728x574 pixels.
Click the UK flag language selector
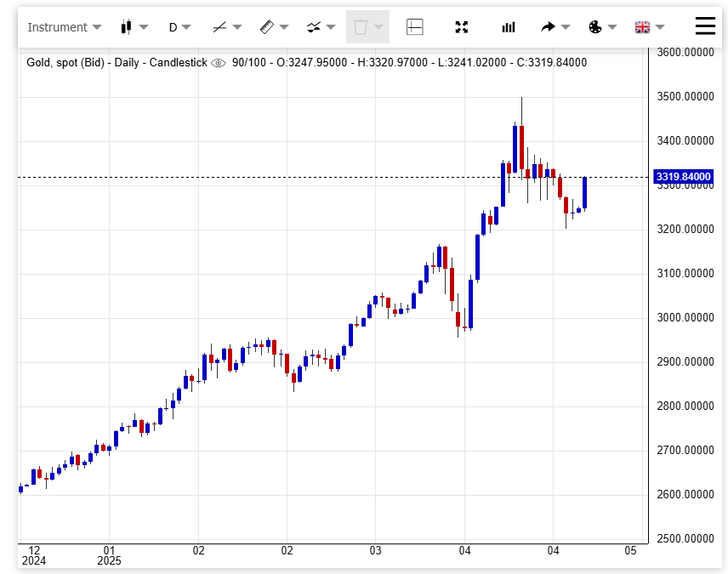pyautogui.click(x=642, y=27)
